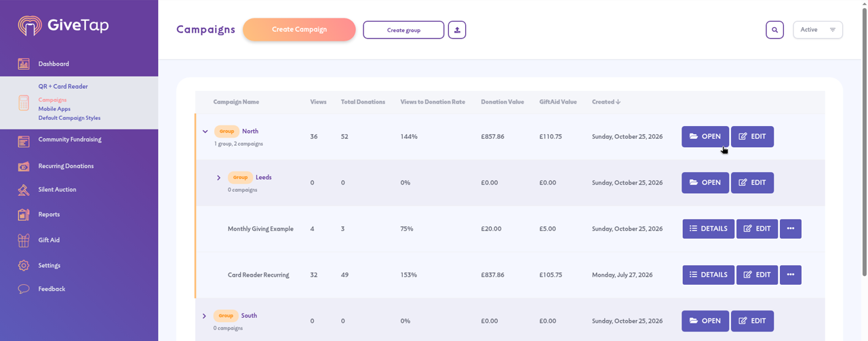Click the upload icon next to Create group
Image resolution: width=868 pixels, height=341 pixels.
tap(457, 30)
